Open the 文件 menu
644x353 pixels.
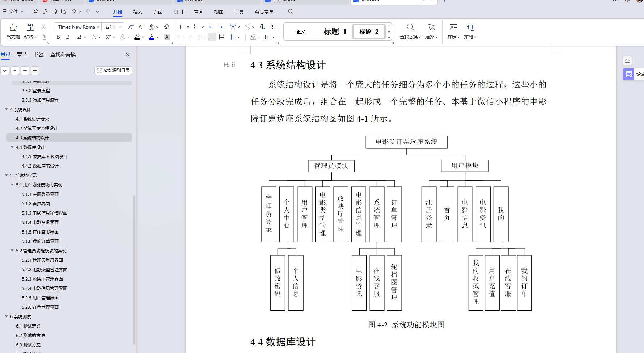pyautogui.click(x=13, y=12)
